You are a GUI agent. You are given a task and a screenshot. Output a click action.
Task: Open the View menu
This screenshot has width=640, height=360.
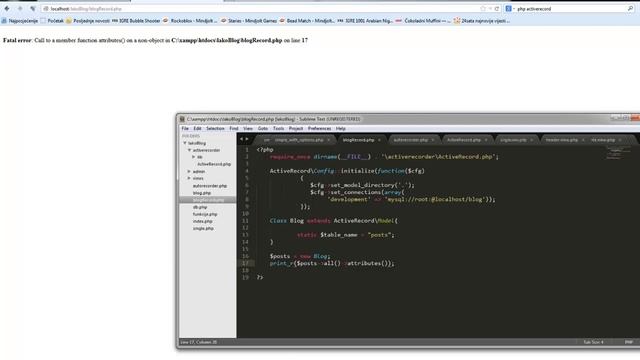[x=248, y=129]
